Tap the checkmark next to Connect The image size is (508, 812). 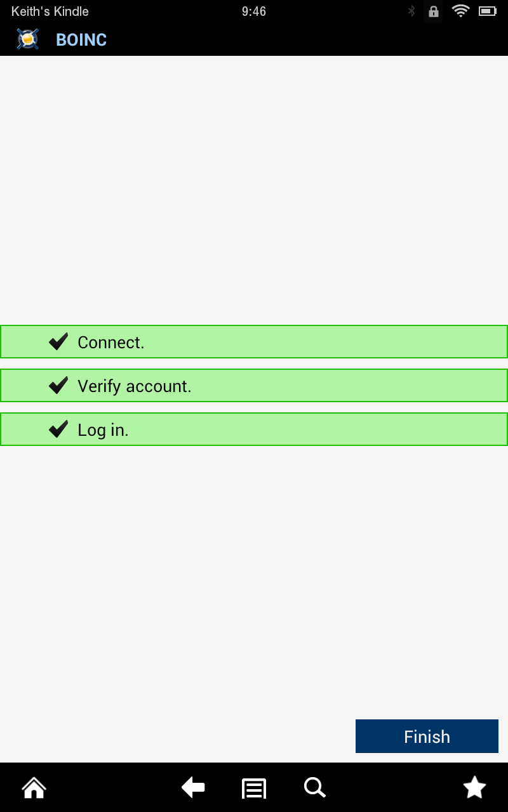coord(58,341)
